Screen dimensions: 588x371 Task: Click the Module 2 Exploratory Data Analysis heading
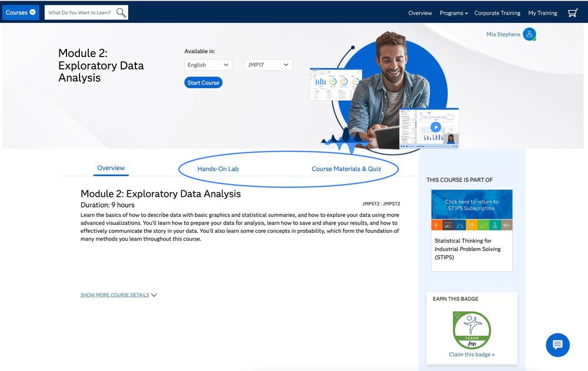pos(161,194)
